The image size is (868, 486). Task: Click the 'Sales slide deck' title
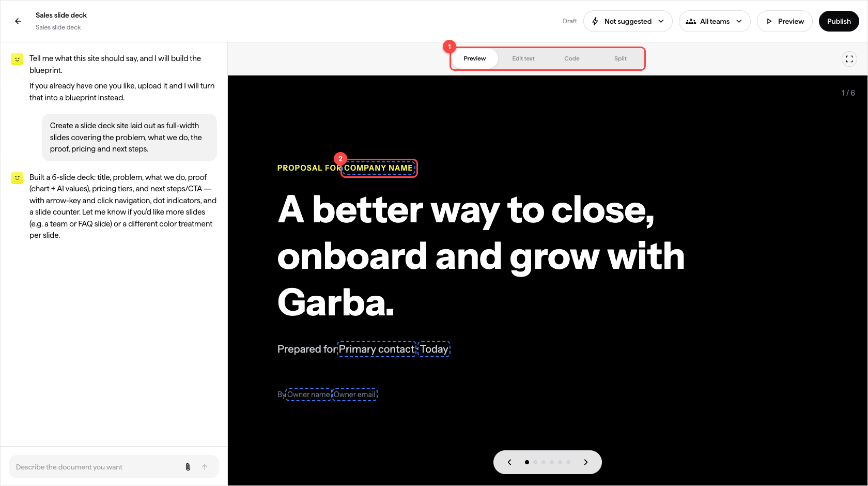[61, 15]
